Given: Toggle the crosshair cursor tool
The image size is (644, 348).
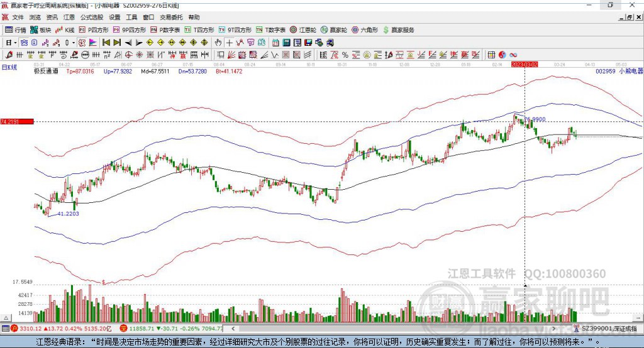Looking at the screenshot, I should (229, 42).
